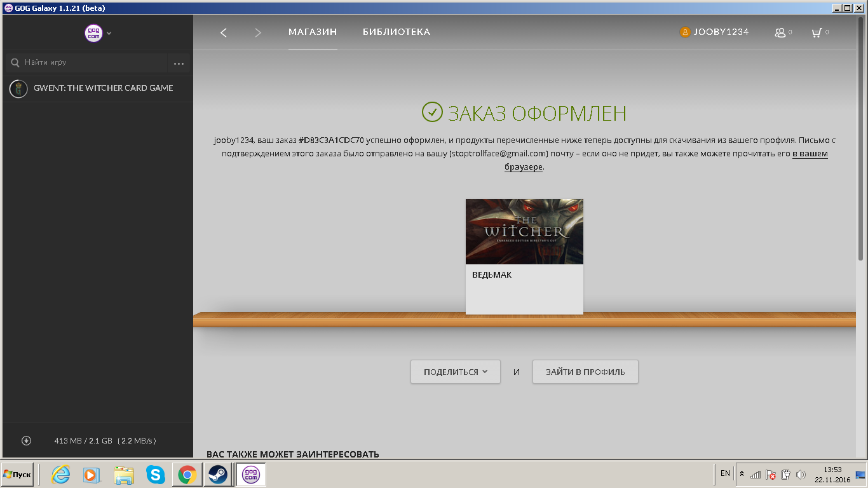Open the file explorer folder icon

click(x=124, y=475)
